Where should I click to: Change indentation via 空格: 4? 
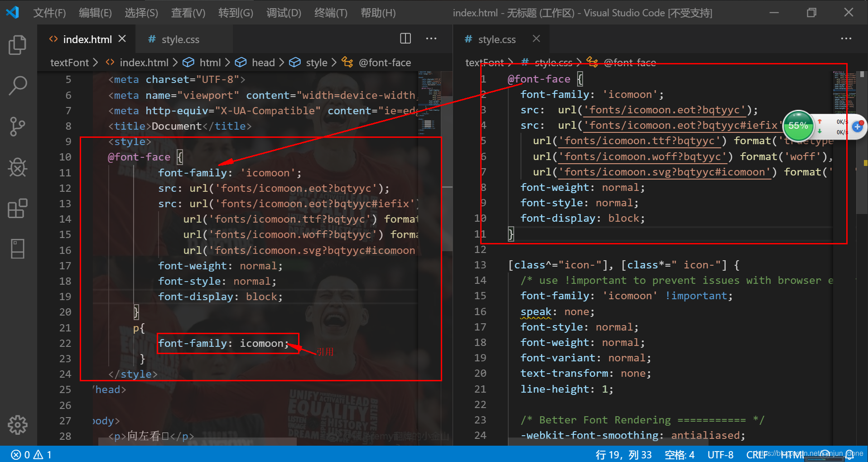click(x=679, y=454)
